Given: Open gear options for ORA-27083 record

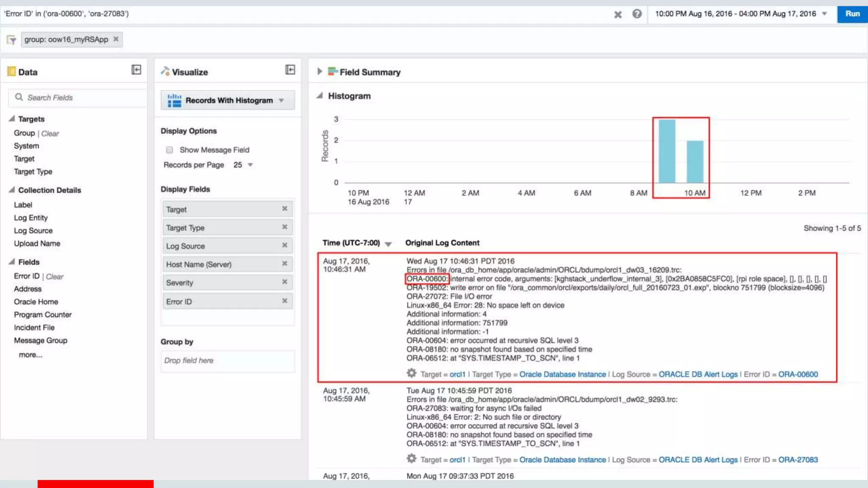Looking at the screenshot, I should click(x=411, y=459).
